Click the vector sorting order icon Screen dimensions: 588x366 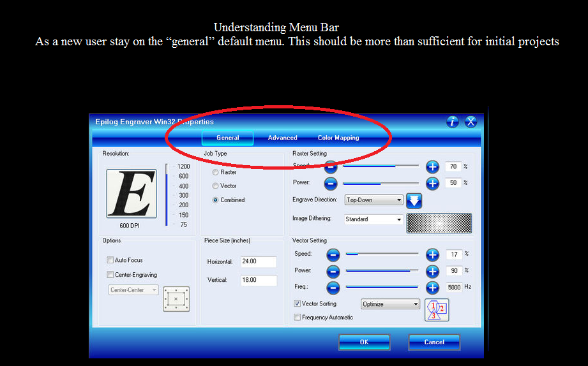(437, 310)
